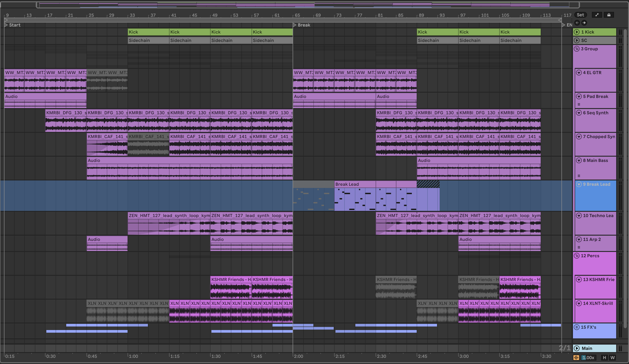The width and height of the screenshot is (629, 364).
Task: Collapse the 3 Group track group
Action: click(576, 49)
